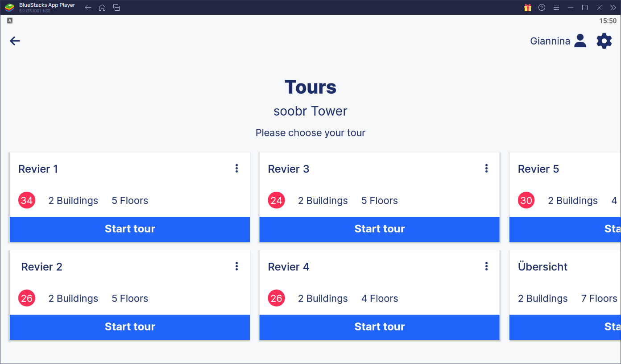Start tour for Revier 4
The width and height of the screenshot is (621, 364).
[x=380, y=327]
